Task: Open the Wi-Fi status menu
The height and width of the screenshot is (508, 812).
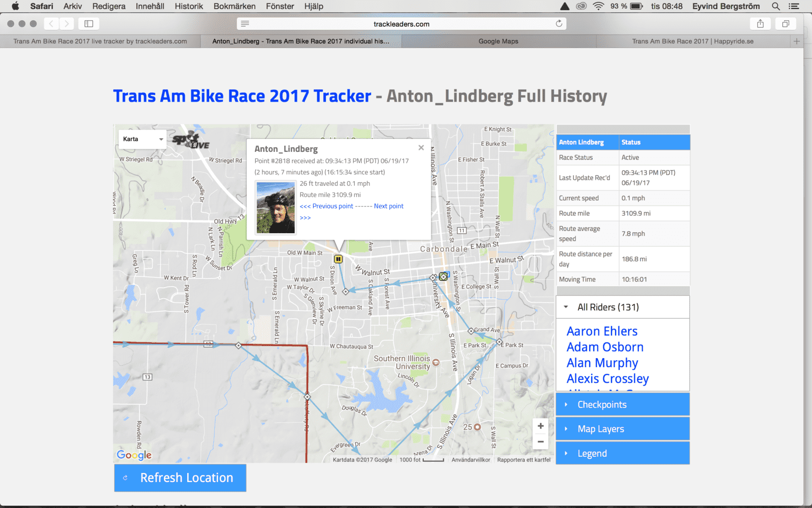Action: (x=599, y=6)
